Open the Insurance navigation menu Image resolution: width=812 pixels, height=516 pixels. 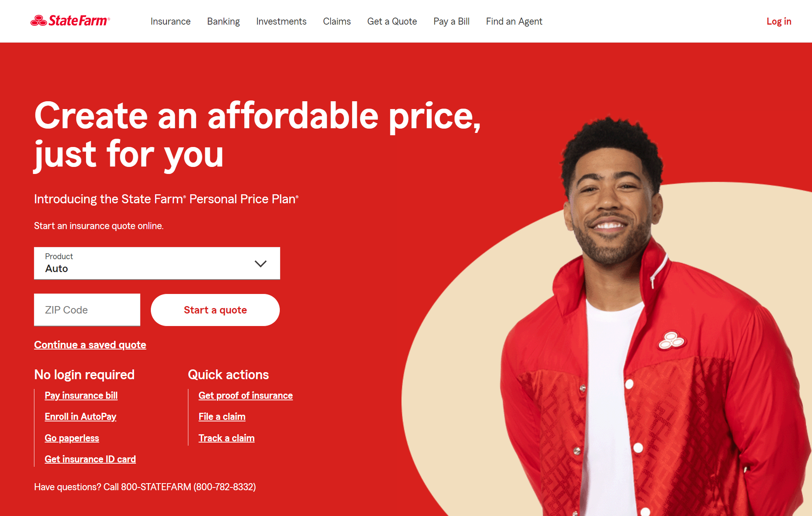(x=170, y=21)
